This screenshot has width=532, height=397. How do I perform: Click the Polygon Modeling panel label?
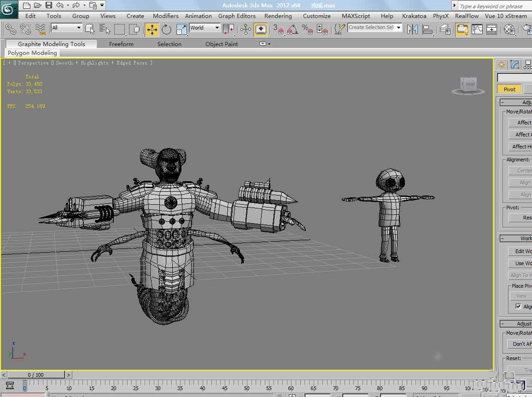(x=32, y=53)
